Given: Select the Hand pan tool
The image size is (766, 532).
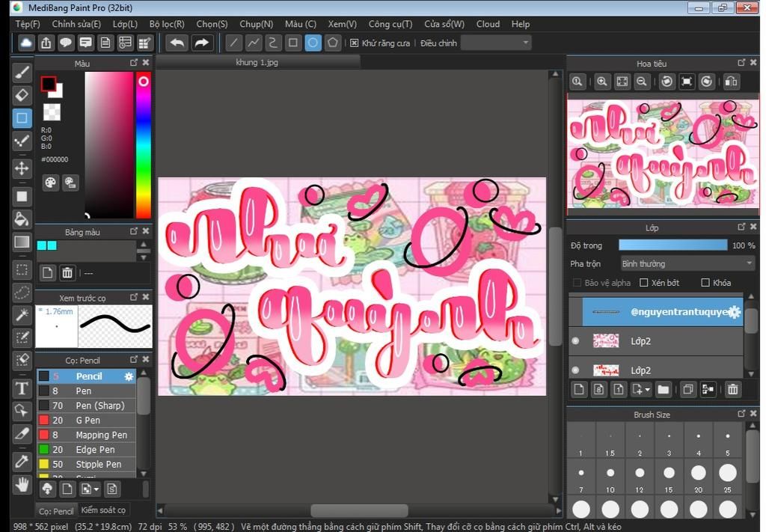Looking at the screenshot, I should [22, 485].
